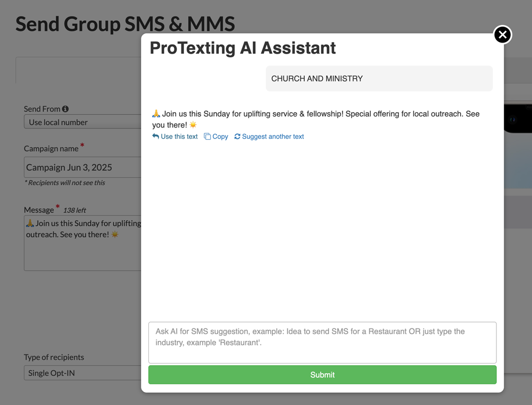Image resolution: width=532 pixels, height=405 pixels.
Task: Click the Send From label
Action: (42, 109)
